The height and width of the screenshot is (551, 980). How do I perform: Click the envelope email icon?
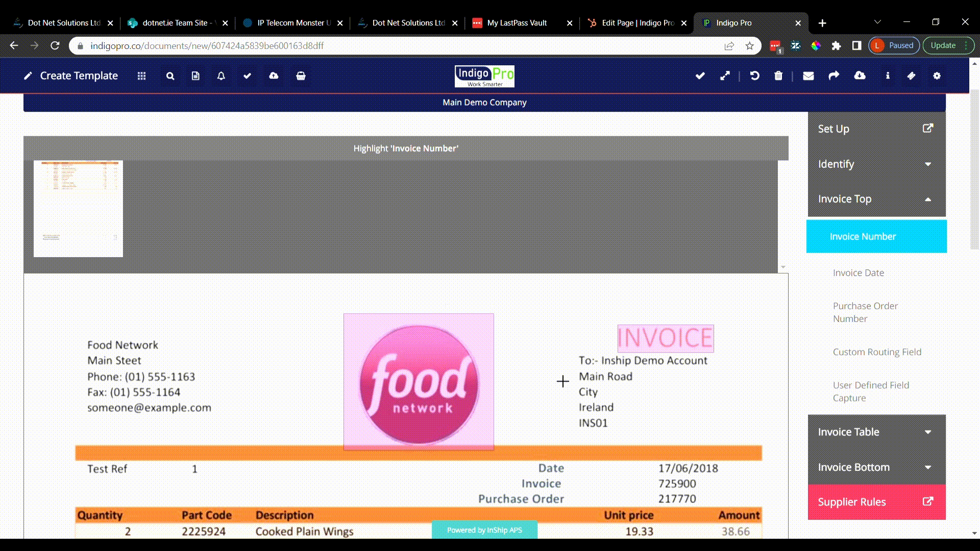808,76
